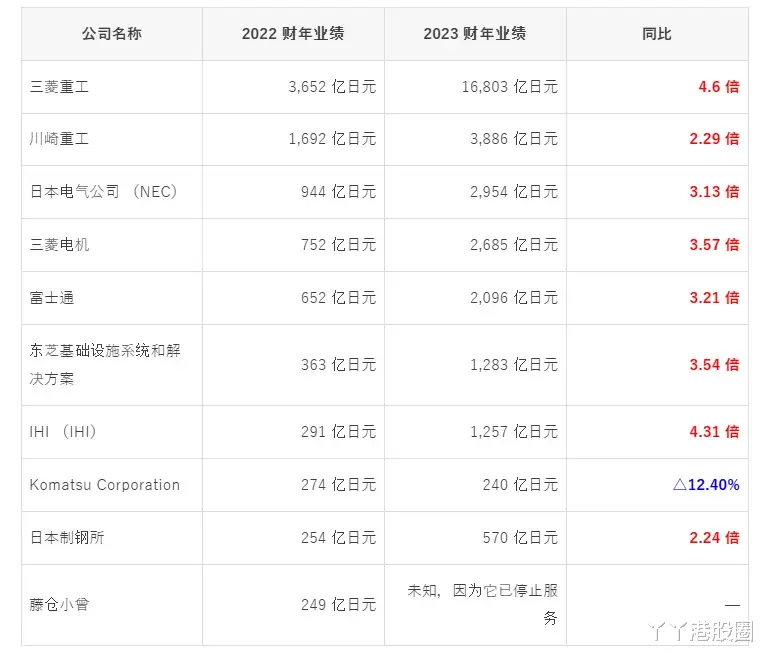Screen dimensions: 766x656
Task: Select the 2,685 亿日元 value
Action: click(514, 245)
